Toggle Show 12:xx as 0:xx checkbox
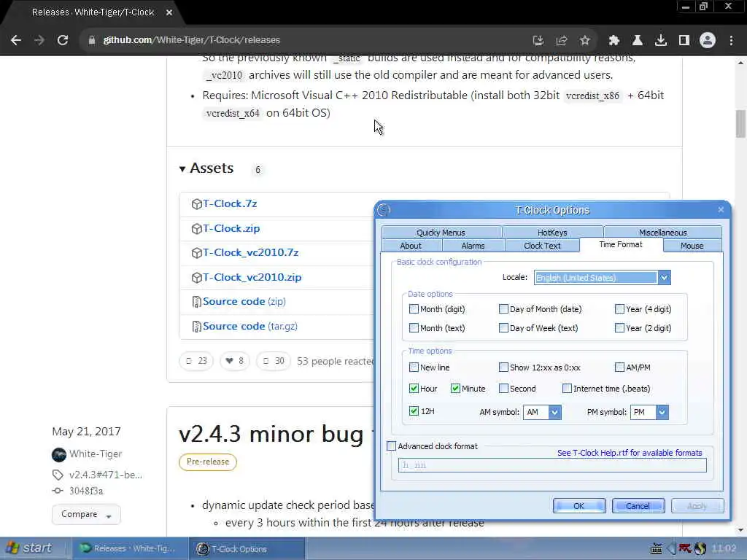The width and height of the screenshot is (747, 560). [503, 367]
